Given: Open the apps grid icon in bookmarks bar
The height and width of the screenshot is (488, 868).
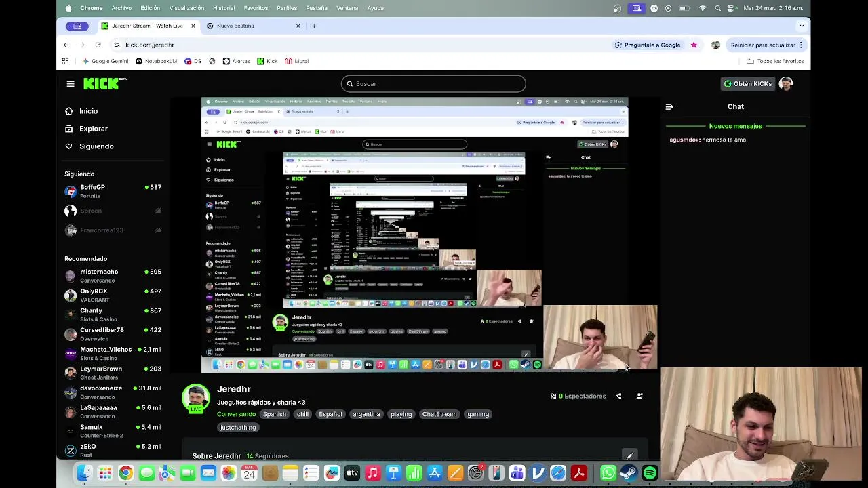Looking at the screenshot, I should [x=65, y=61].
